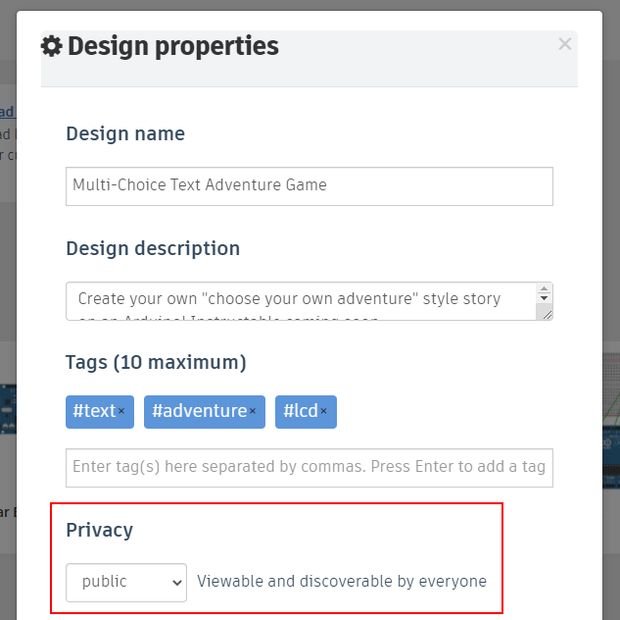620x620 pixels.
Task: Select the #text tag chip label
Action: coord(94,411)
